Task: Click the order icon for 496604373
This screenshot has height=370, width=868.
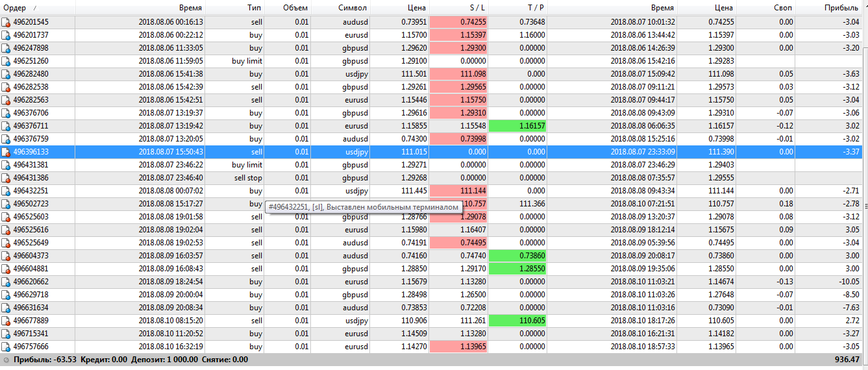Action: pyautogui.click(x=6, y=256)
